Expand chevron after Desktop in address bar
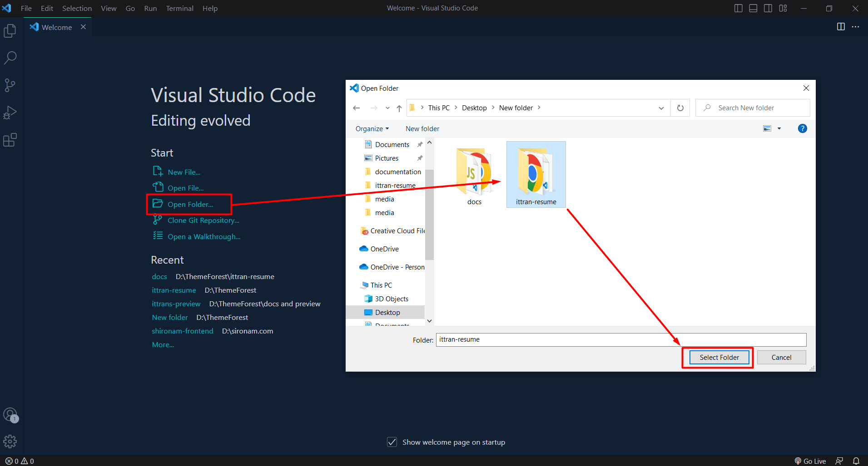 (x=493, y=108)
